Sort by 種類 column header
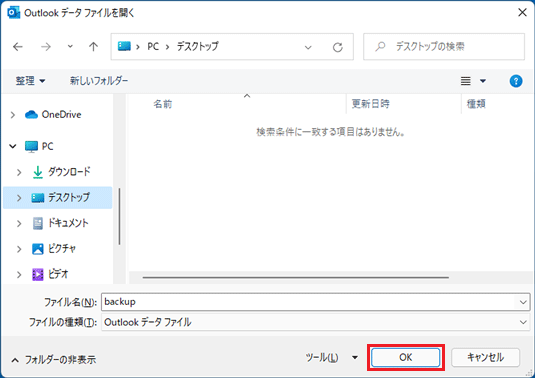The width and height of the screenshot is (535, 378). coord(476,104)
